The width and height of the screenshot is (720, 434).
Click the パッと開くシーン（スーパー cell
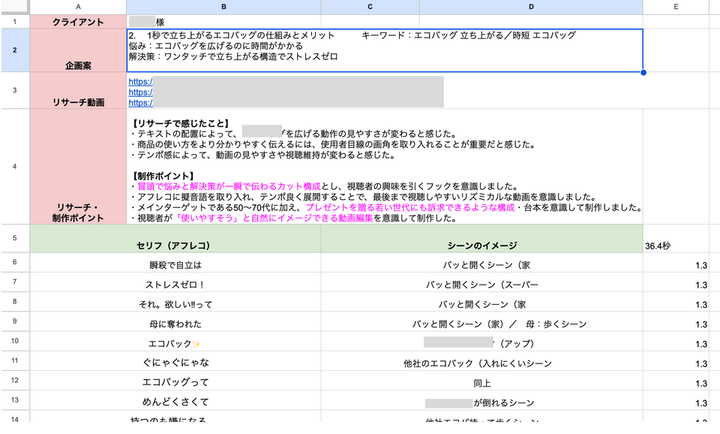point(482,282)
